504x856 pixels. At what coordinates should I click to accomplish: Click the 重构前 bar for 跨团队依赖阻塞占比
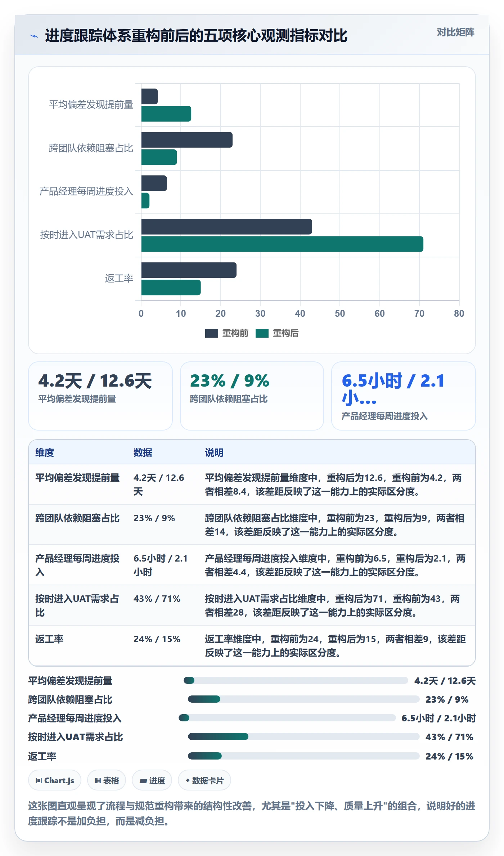pyautogui.click(x=187, y=140)
